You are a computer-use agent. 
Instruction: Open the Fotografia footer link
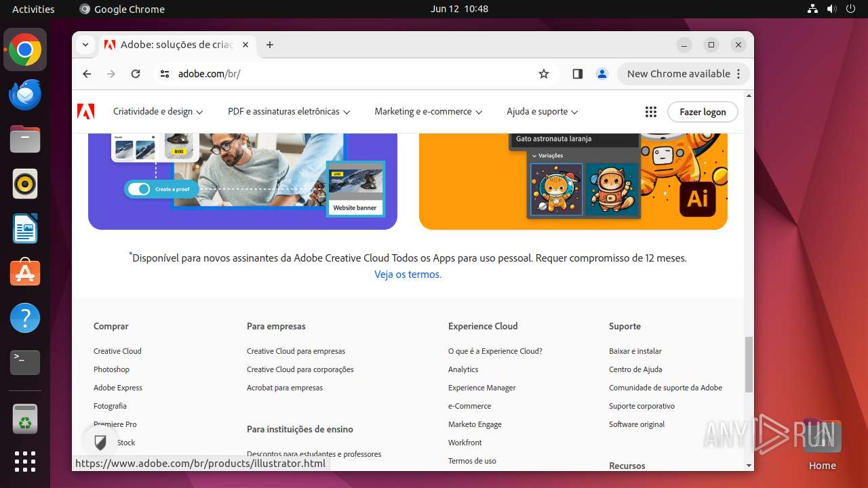[110, 406]
